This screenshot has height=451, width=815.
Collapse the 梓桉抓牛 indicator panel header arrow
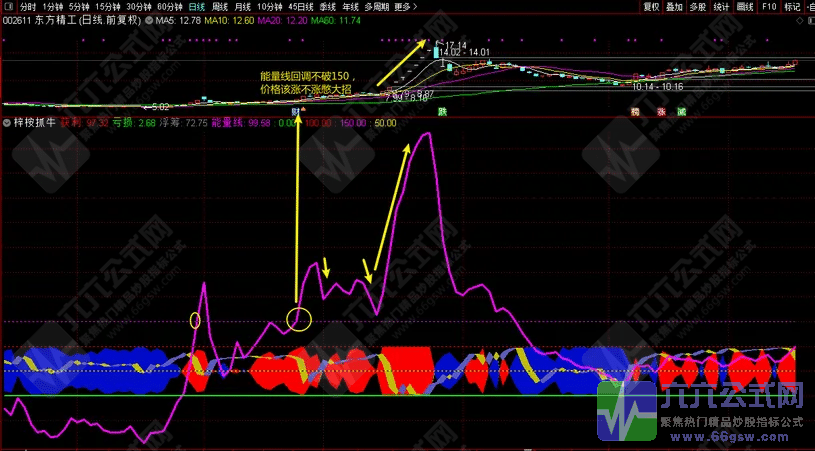(8, 124)
